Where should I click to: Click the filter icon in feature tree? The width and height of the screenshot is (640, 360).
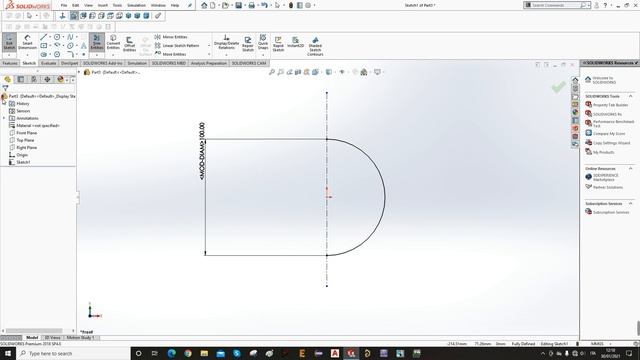pos(5,88)
